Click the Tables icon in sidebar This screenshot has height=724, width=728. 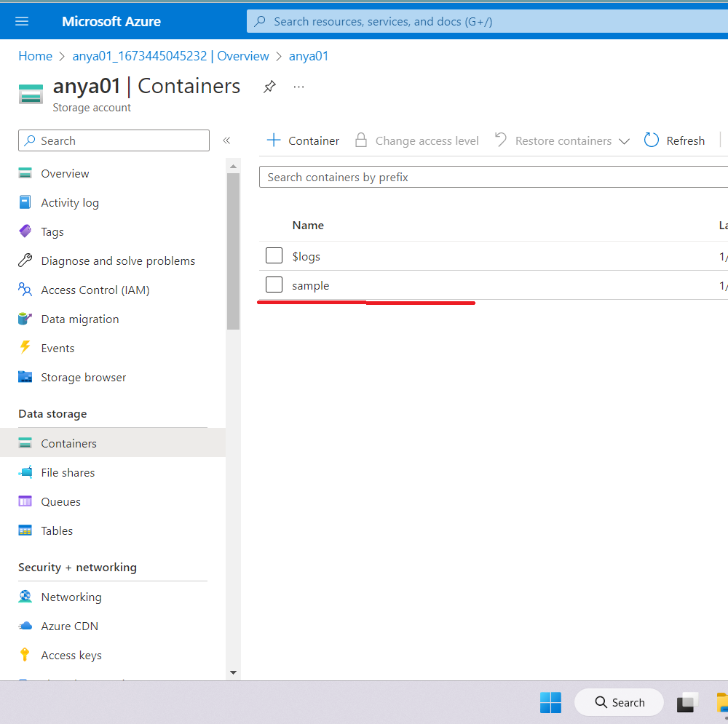(25, 530)
